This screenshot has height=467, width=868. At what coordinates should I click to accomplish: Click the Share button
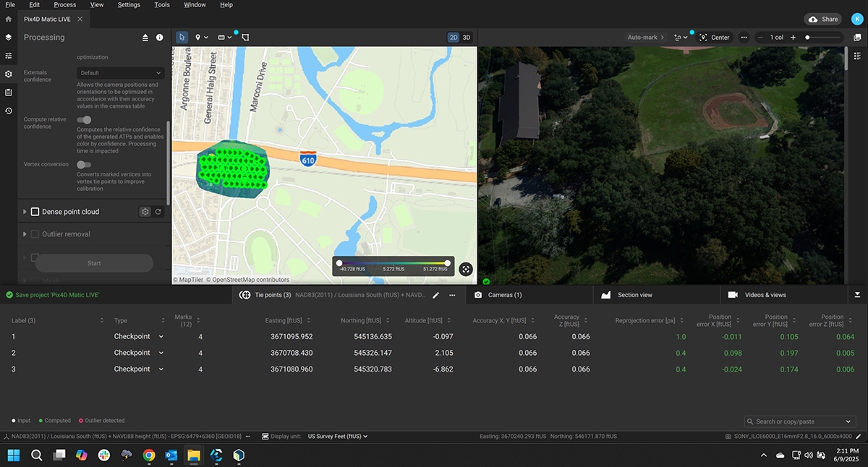coord(823,20)
